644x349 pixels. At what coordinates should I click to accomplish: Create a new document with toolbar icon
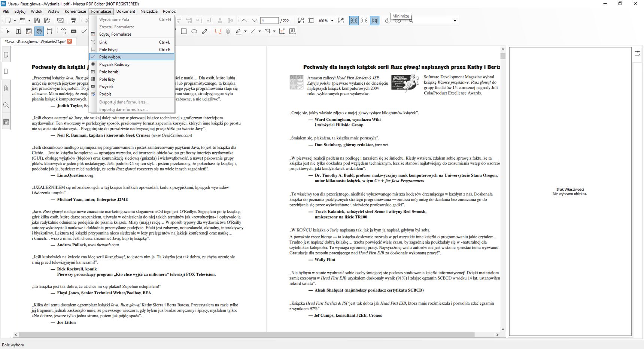pyautogui.click(x=8, y=21)
